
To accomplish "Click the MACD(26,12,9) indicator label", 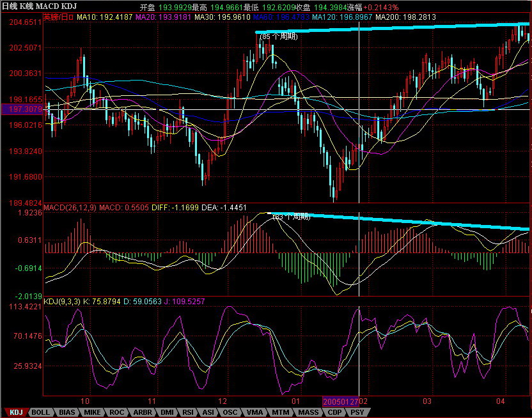I will pyautogui.click(x=70, y=208).
